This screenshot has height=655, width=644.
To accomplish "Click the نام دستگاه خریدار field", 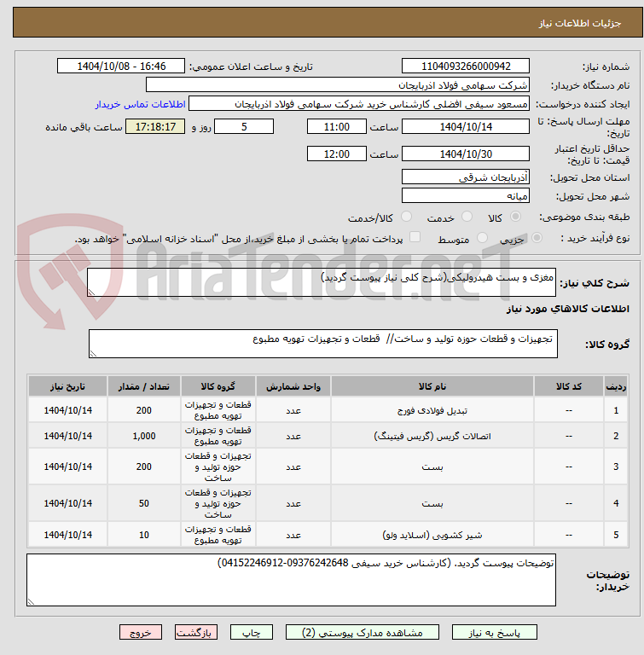I will click(x=338, y=85).
